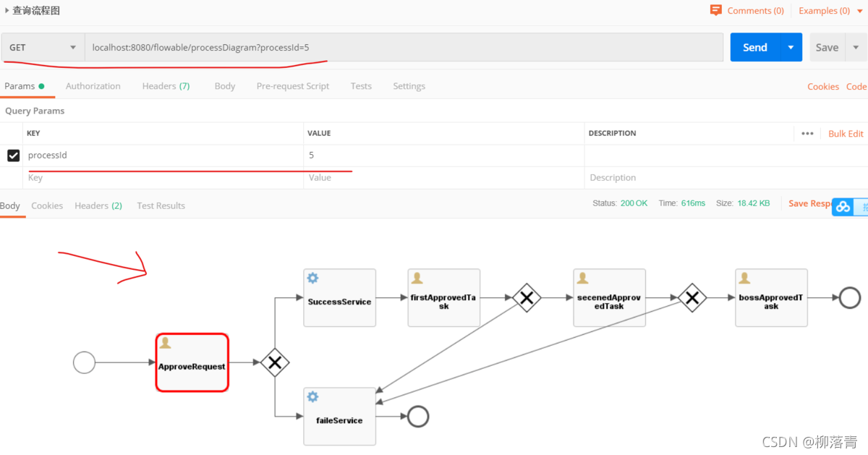Click the user icon on ApproveRequest
The image size is (868, 455).
(165, 343)
